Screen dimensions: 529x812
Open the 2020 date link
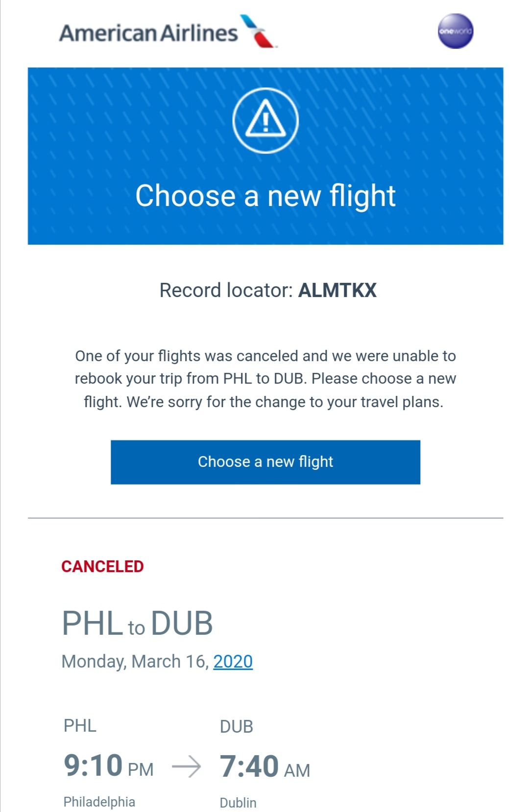pyautogui.click(x=233, y=661)
